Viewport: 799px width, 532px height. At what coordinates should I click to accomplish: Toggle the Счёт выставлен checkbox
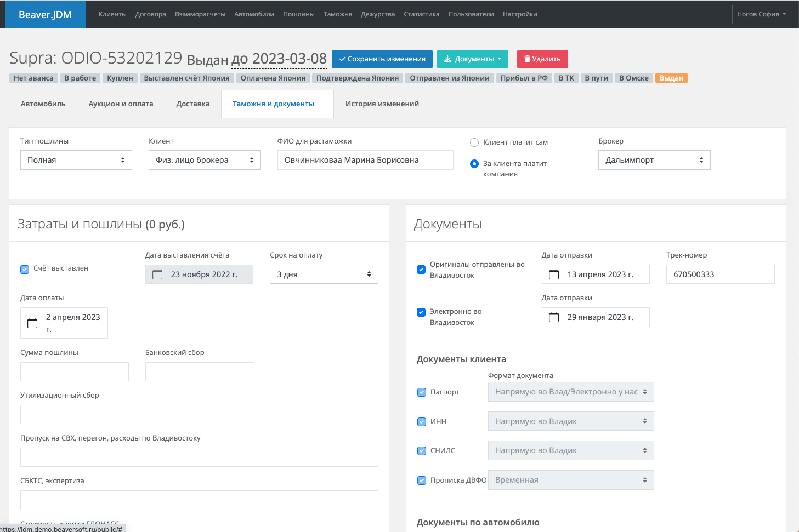[x=25, y=269]
